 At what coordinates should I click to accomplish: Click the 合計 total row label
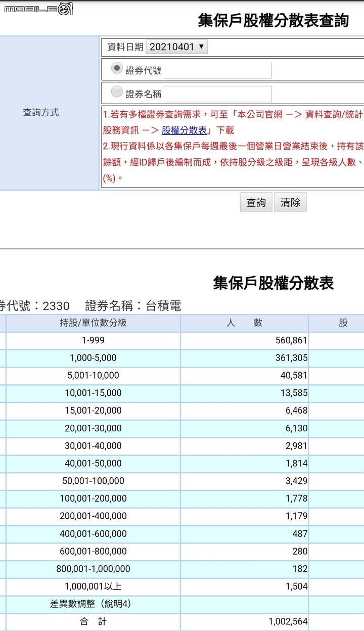(93, 621)
